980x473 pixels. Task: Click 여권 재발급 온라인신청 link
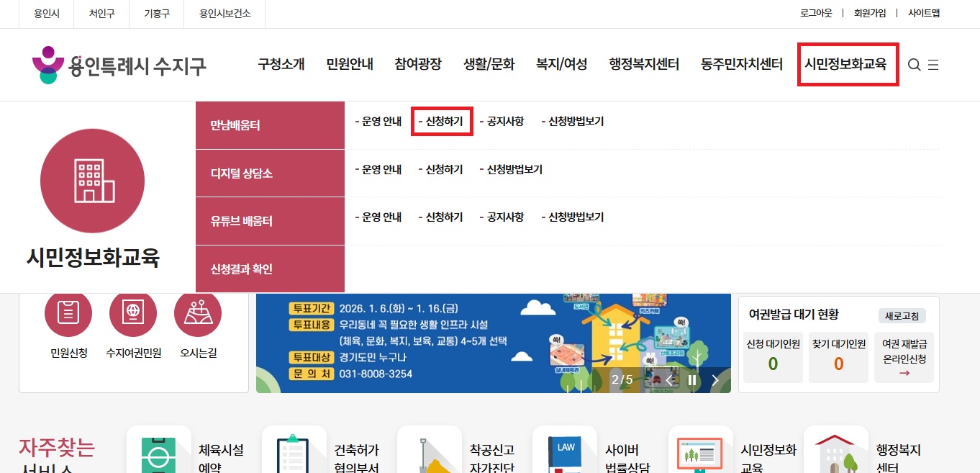(x=904, y=359)
